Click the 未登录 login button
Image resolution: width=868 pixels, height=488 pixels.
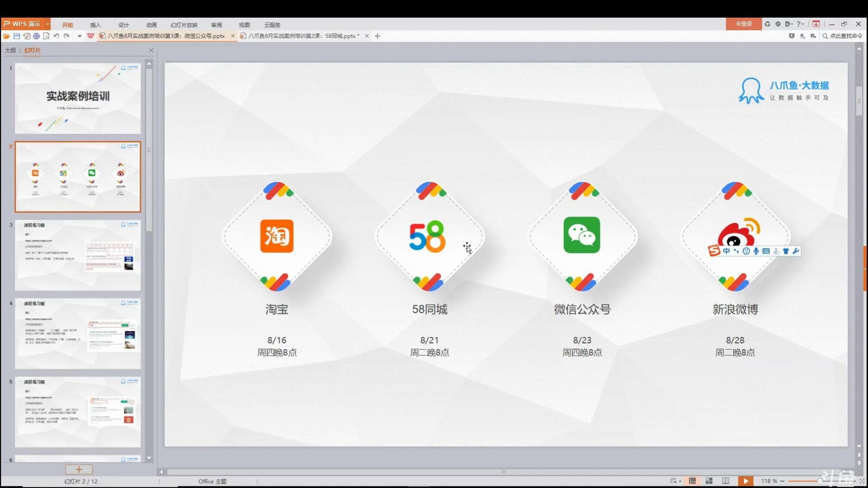point(744,24)
